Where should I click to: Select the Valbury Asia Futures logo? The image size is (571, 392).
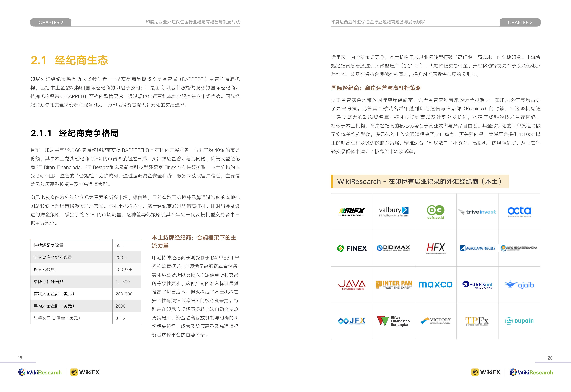coord(394,212)
